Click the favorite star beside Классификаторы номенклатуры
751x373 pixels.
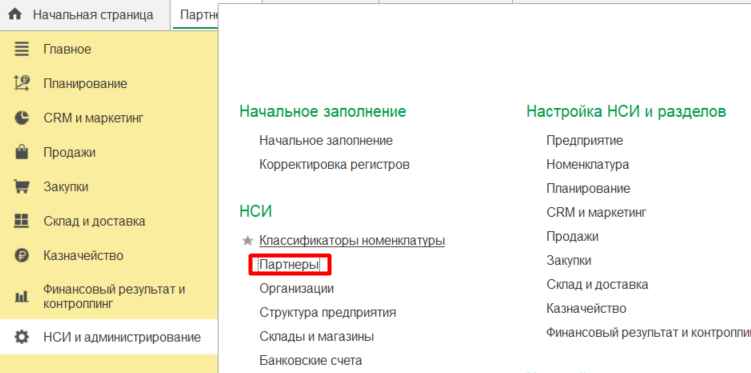(248, 240)
